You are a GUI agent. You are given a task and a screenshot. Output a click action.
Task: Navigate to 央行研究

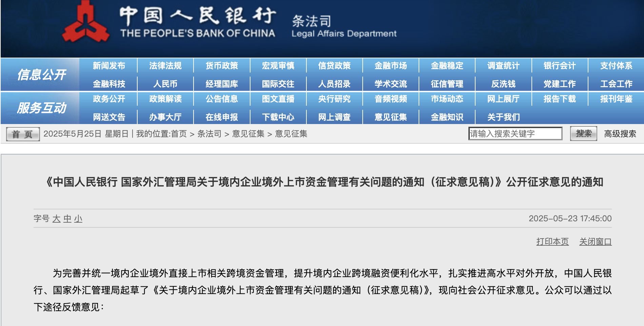click(x=334, y=99)
